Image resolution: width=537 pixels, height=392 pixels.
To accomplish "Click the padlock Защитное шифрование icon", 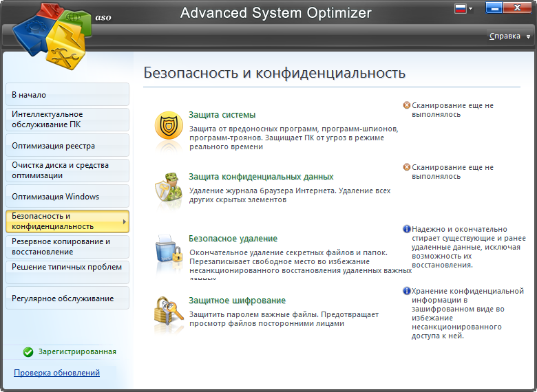I will [169, 312].
